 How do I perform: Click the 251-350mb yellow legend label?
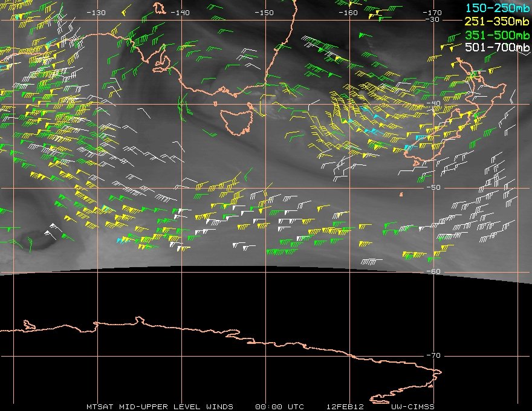click(x=497, y=21)
